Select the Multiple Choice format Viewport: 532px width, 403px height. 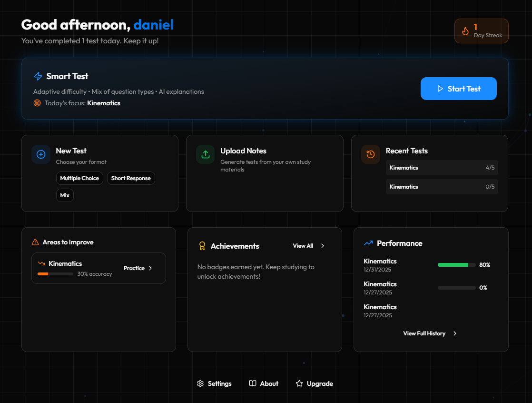79,178
